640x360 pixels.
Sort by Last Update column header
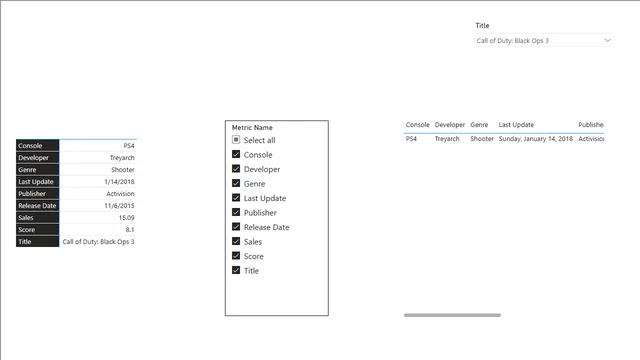[516, 125]
